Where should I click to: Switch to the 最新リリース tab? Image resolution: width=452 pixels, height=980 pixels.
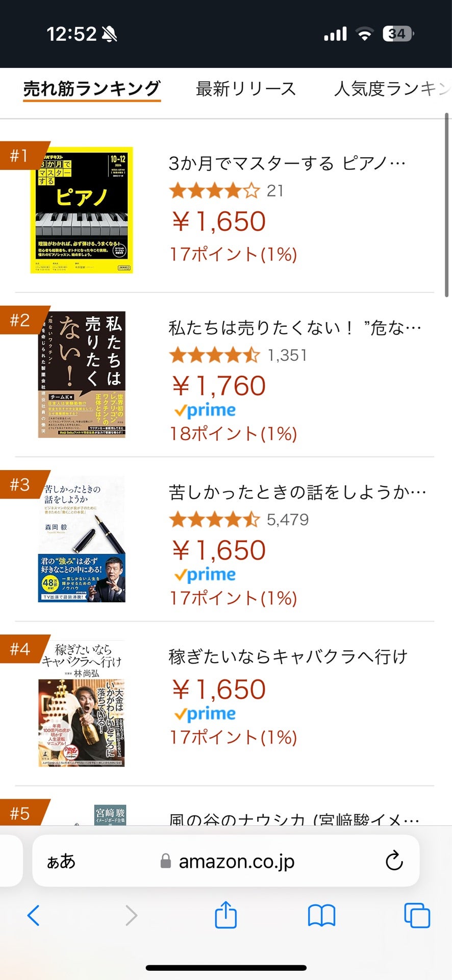[x=246, y=89]
